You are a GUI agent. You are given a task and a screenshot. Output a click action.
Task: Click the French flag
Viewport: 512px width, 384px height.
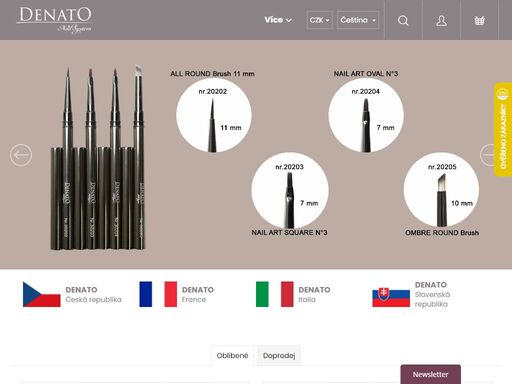click(158, 294)
